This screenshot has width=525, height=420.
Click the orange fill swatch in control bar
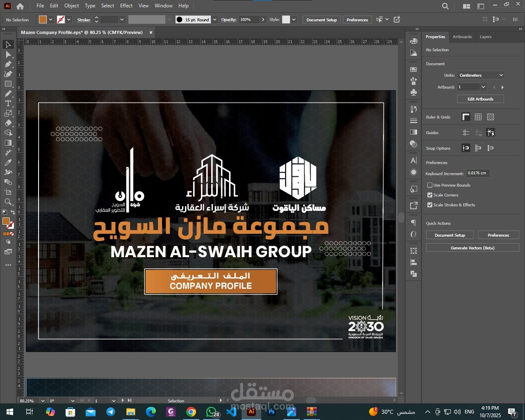coord(43,19)
